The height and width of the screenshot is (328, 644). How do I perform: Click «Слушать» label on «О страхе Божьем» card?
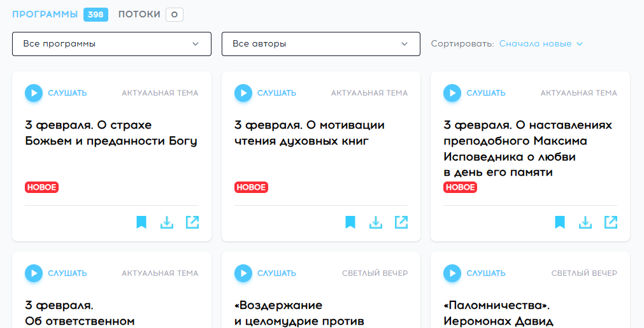[x=68, y=93]
